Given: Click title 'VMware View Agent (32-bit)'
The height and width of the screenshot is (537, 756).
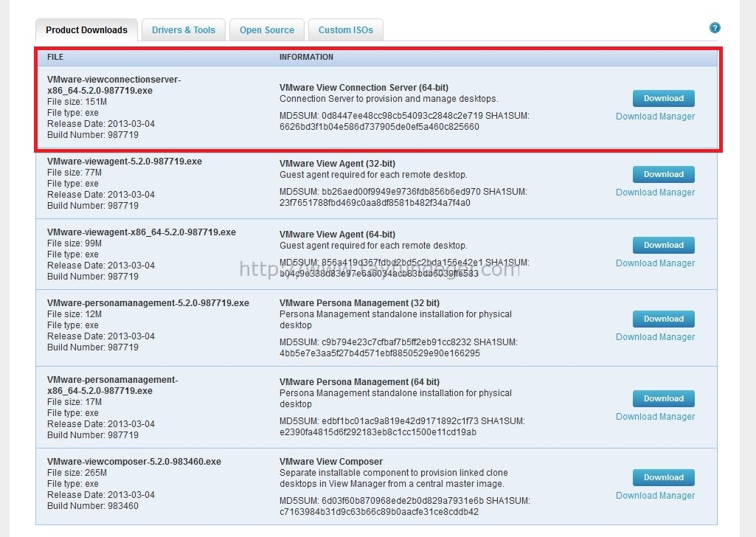Looking at the screenshot, I should (x=338, y=164).
